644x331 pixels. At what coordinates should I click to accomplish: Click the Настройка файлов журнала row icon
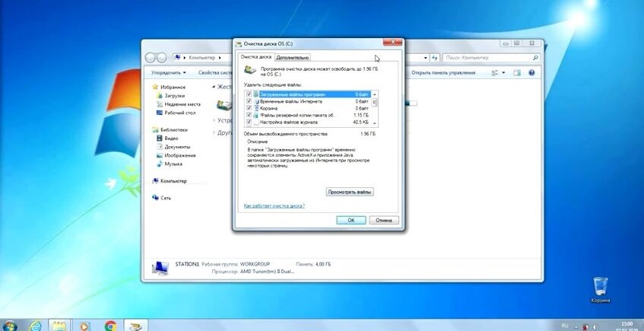click(x=256, y=122)
